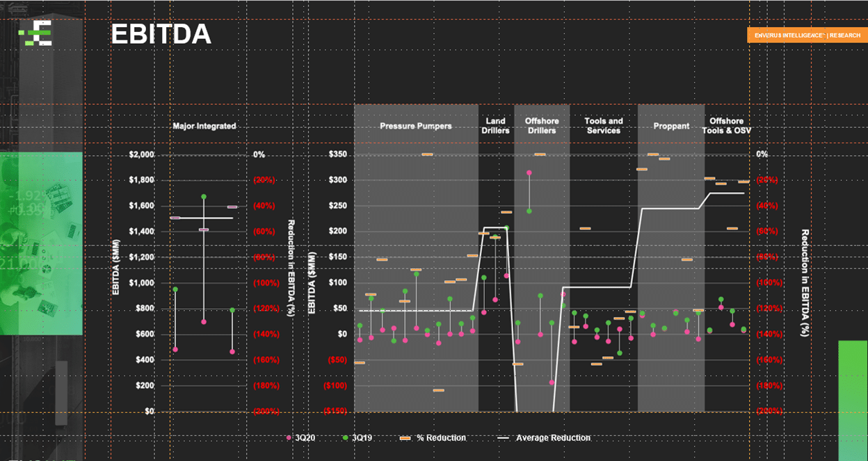The width and height of the screenshot is (868, 461).
Task: Click the white Average Reduction legend line
Action: (x=504, y=438)
